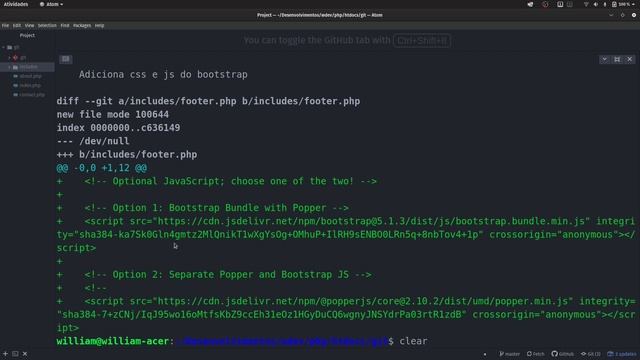Screen dimensions: 640x360
Task: Click the terminal status square icon
Action: pos(15,354)
